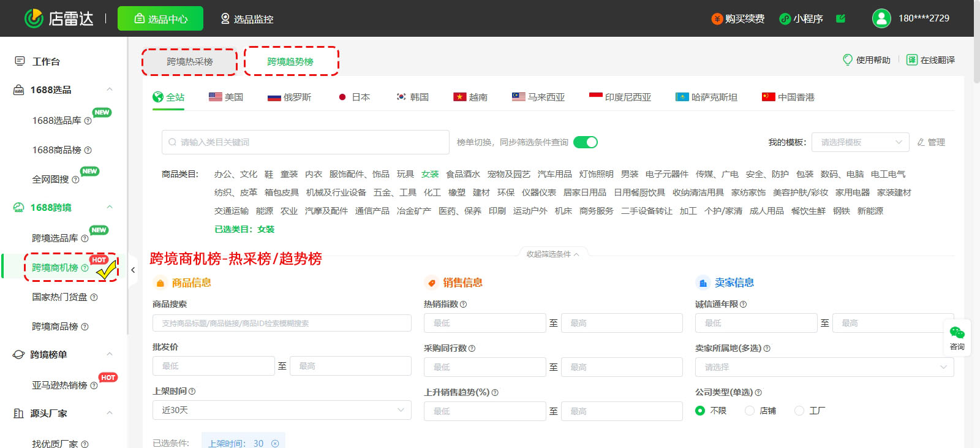Screen dimensions: 980x448
Task: Open the user avatar icon
Action: (881, 18)
